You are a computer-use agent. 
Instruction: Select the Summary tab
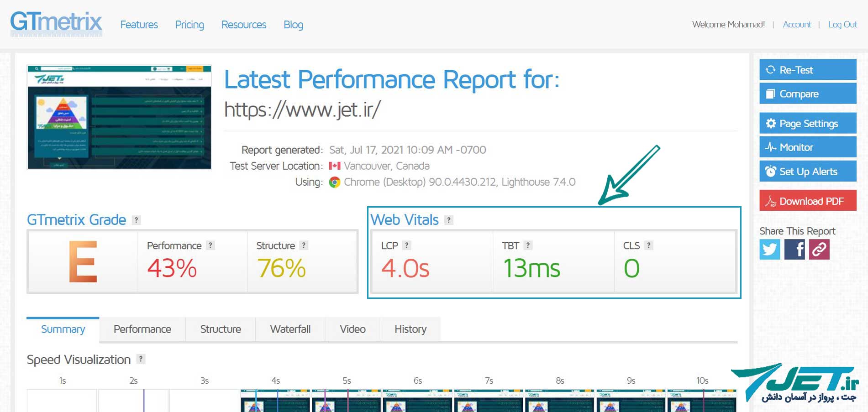pyautogui.click(x=63, y=329)
